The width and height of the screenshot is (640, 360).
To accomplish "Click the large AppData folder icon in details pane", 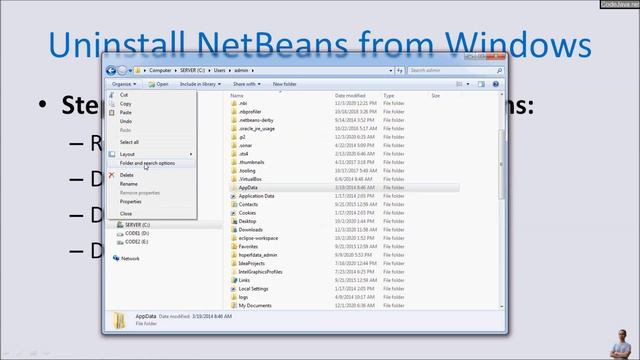I will 120,320.
